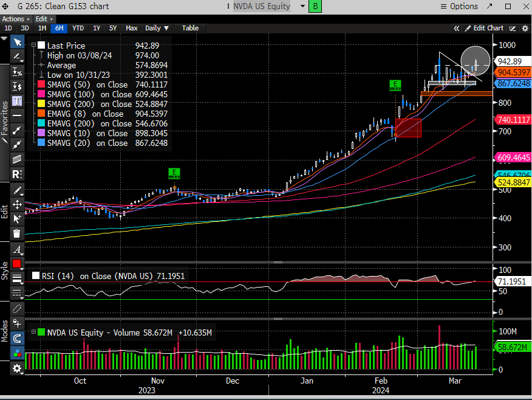Click the move-window icon in title bar

(5, 6)
